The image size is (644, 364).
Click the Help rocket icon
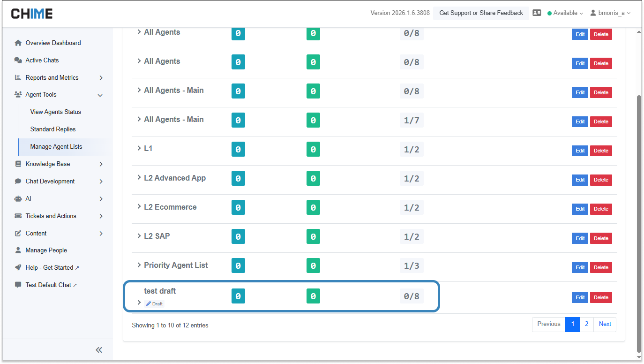coord(18,267)
